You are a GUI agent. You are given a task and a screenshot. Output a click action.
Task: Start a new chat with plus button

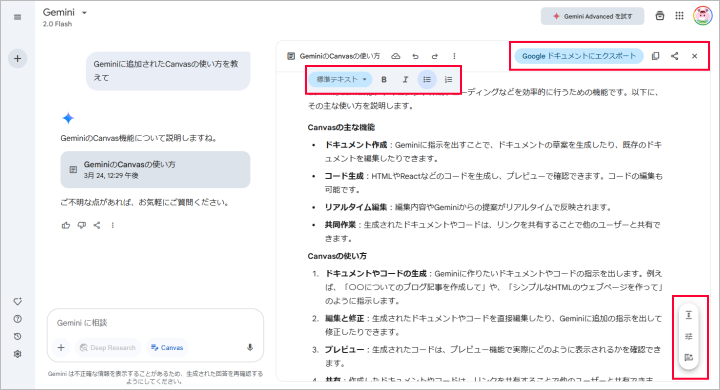point(17,58)
